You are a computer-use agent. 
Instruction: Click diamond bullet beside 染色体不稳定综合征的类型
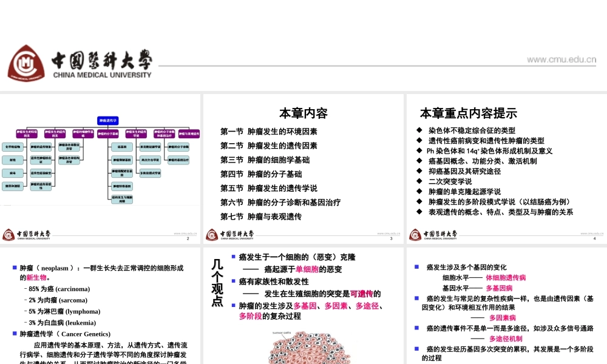[x=419, y=130]
